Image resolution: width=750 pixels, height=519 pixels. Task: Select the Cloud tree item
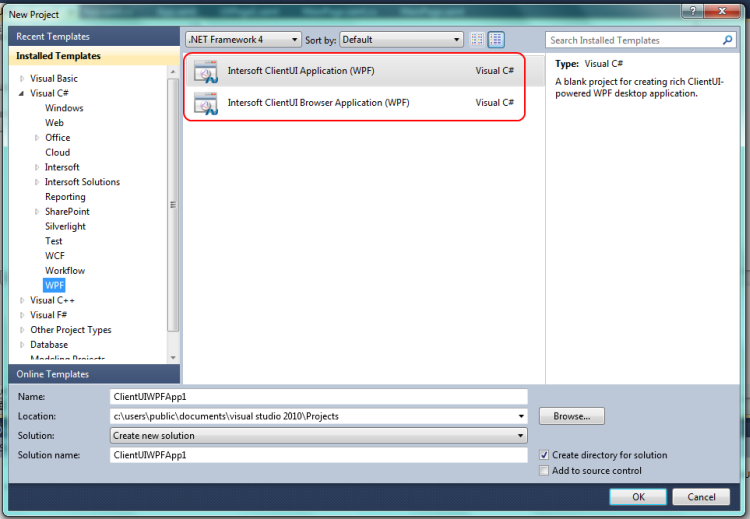(57, 153)
